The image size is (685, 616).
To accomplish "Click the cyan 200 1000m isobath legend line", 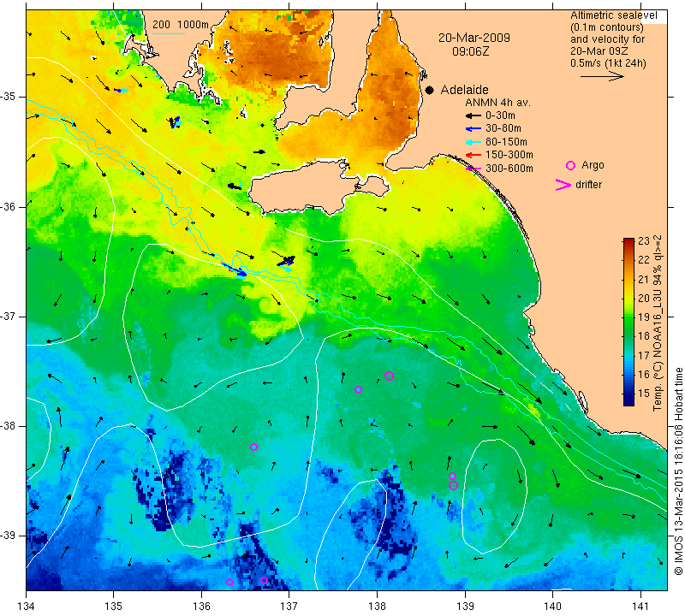I will pyautogui.click(x=168, y=33).
